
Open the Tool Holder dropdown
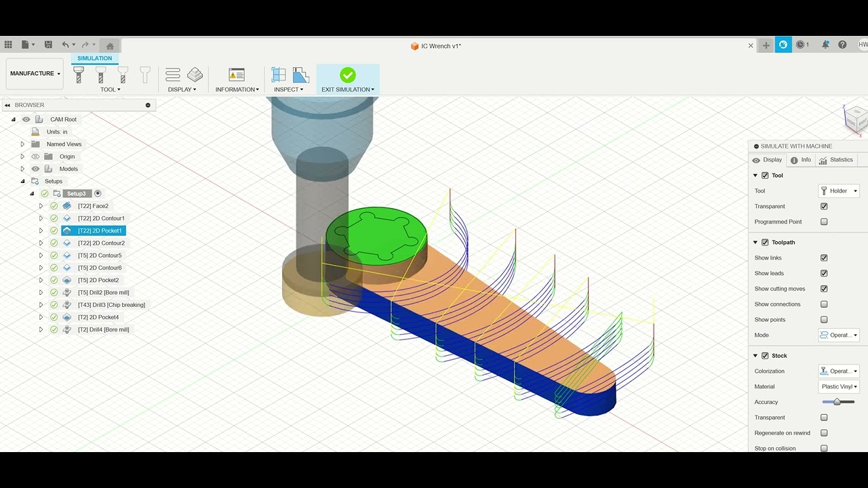[x=839, y=191]
